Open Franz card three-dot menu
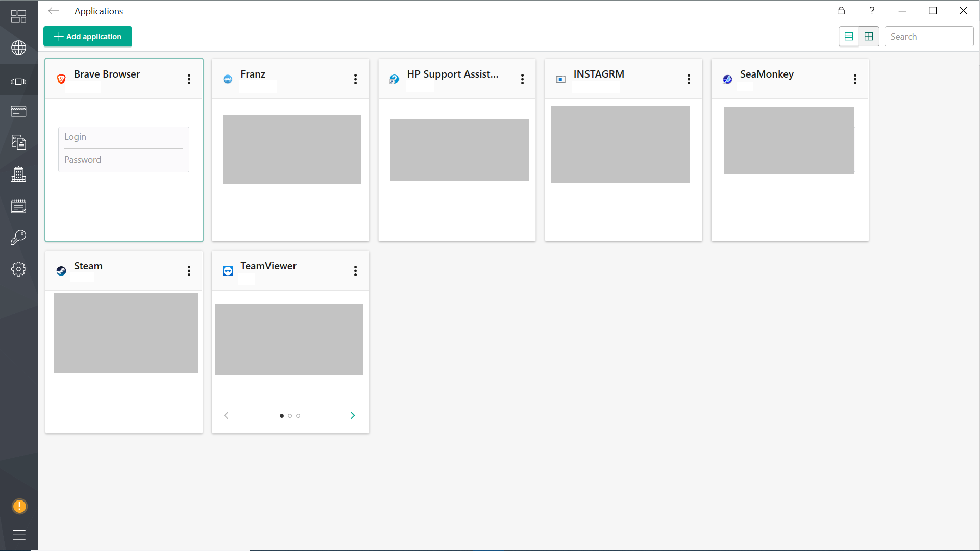Image resolution: width=980 pixels, height=551 pixels. tap(355, 79)
